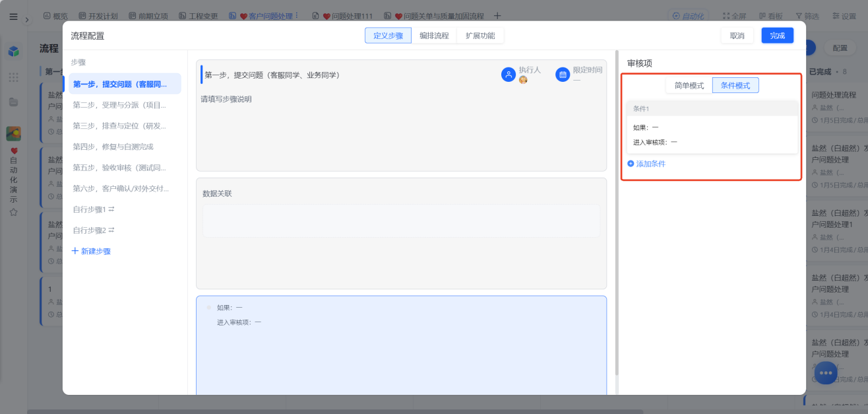Viewport: 868px width, 414px height.
Task: Toggle 全屏 fullscreen mode
Action: pyautogui.click(x=735, y=16)
